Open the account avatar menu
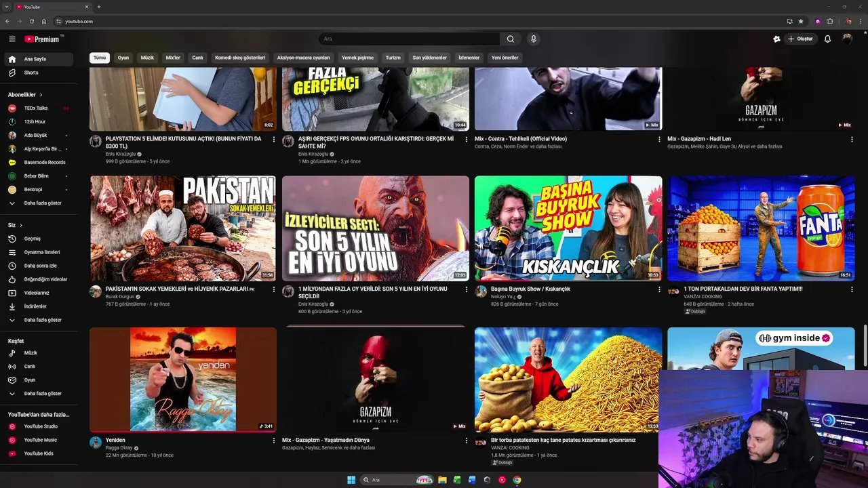The height and width of the screenshot is (488, 868). [847, 39]
